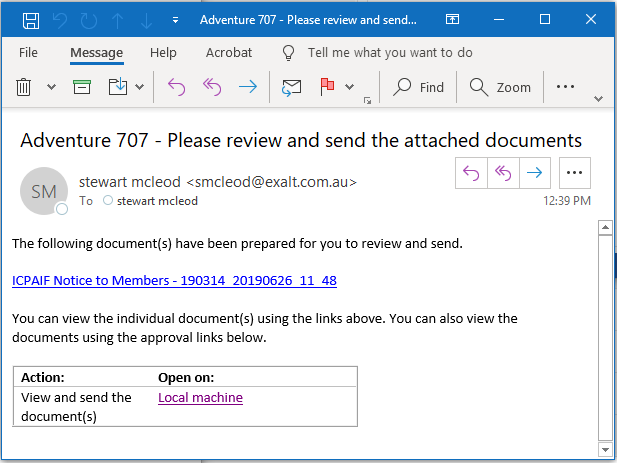This screenshot has width=617, height=463.
Task: Archive the message using the toolbar
Action: click(x=83, y=87)
